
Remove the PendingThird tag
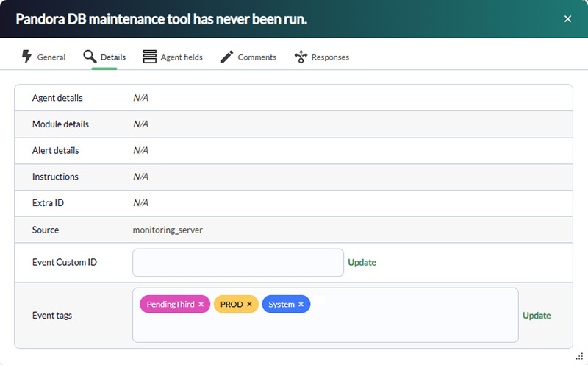201,304
